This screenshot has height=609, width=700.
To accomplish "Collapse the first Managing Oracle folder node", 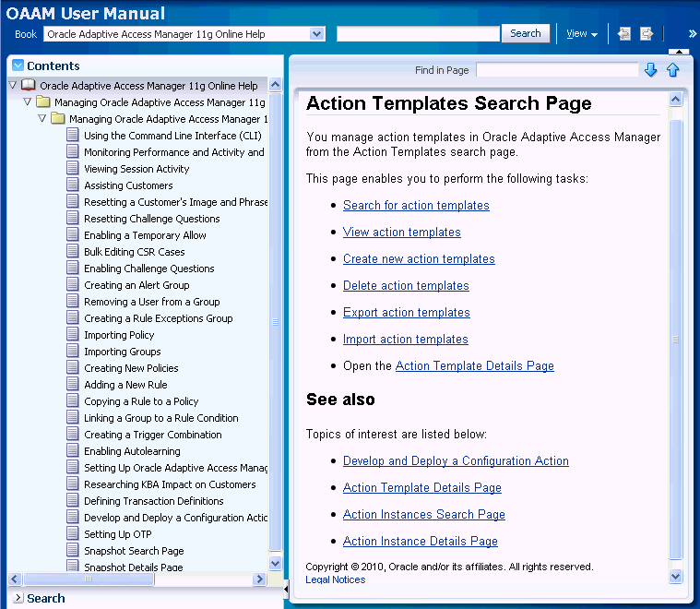I will [x=28, y=101].
